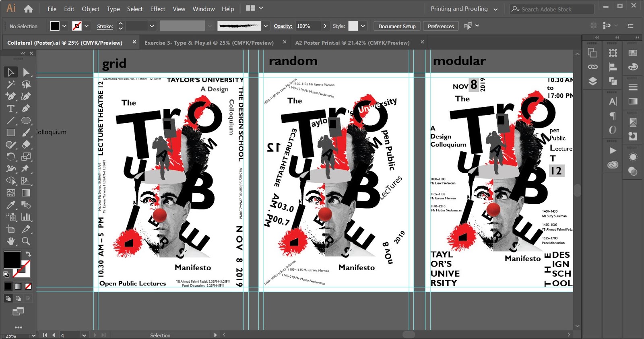Switch to A2 Poster Print.ai tab
This screenshot has width=644, height=339.
pyautogui.click(x=353, y=43)
